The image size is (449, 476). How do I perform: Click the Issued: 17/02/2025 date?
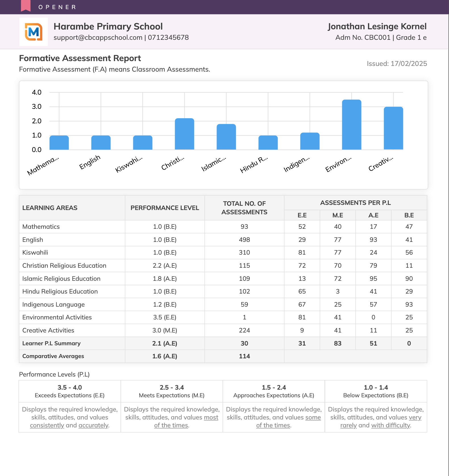pyautogui.click(x=397, y=64)
